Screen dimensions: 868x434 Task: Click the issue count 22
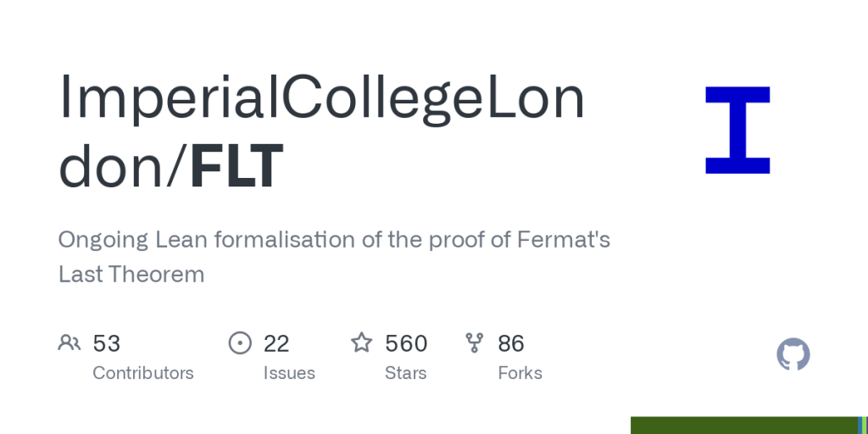click(276, 343)
